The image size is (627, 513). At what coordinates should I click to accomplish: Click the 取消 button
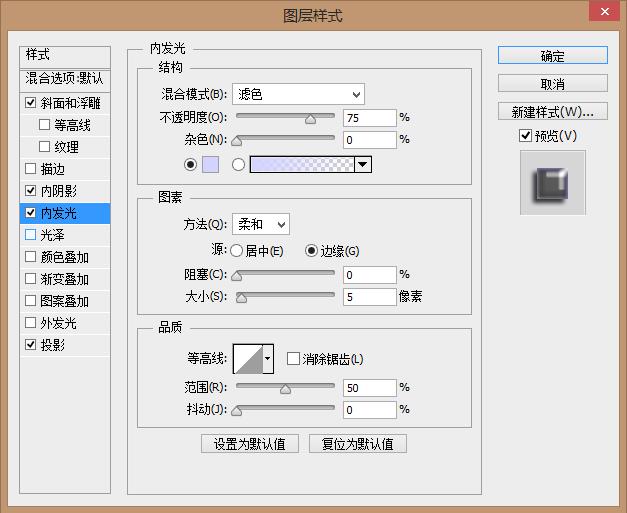click(553, 84)
